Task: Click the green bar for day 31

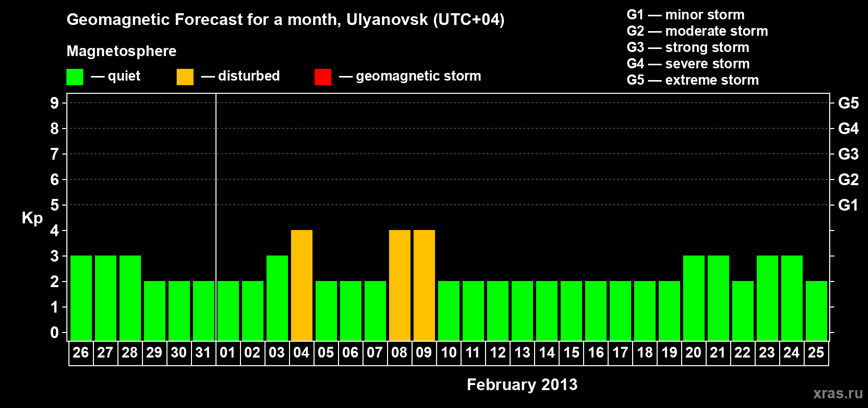Action: click(x=204, y=311)
